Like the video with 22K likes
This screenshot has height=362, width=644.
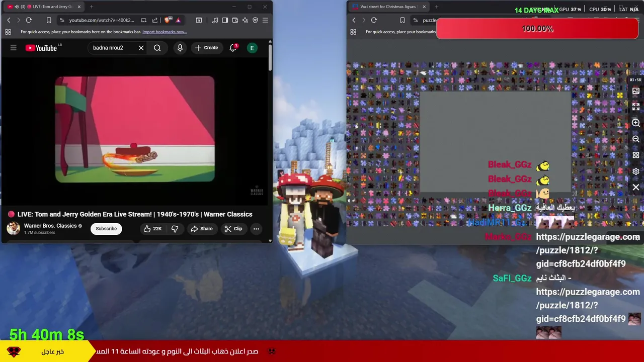pyautogui.click(x=152, y=229)
